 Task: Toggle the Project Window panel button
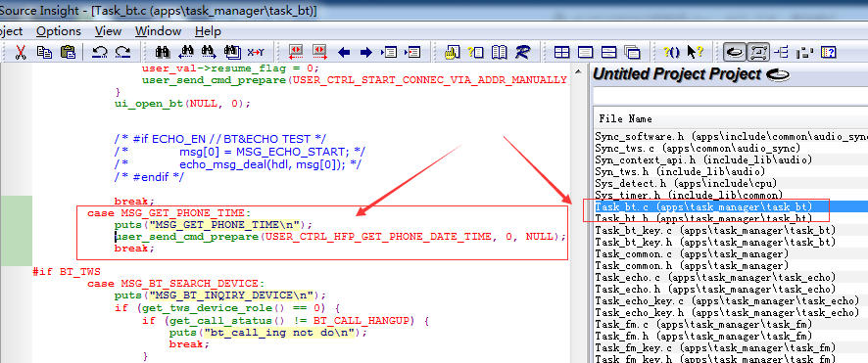point(735,53)
